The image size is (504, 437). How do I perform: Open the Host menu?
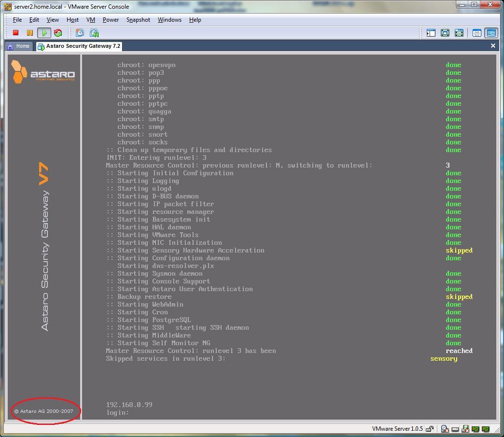[x=72, y=20]
